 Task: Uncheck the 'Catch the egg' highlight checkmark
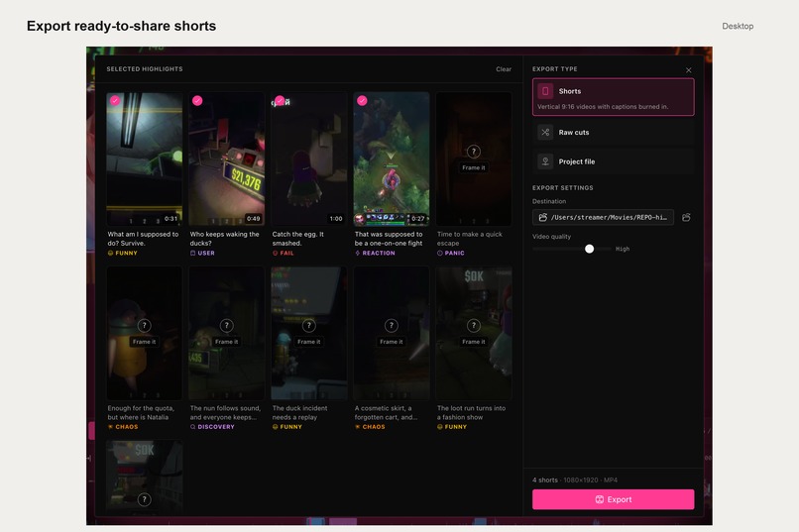point(280,100)
